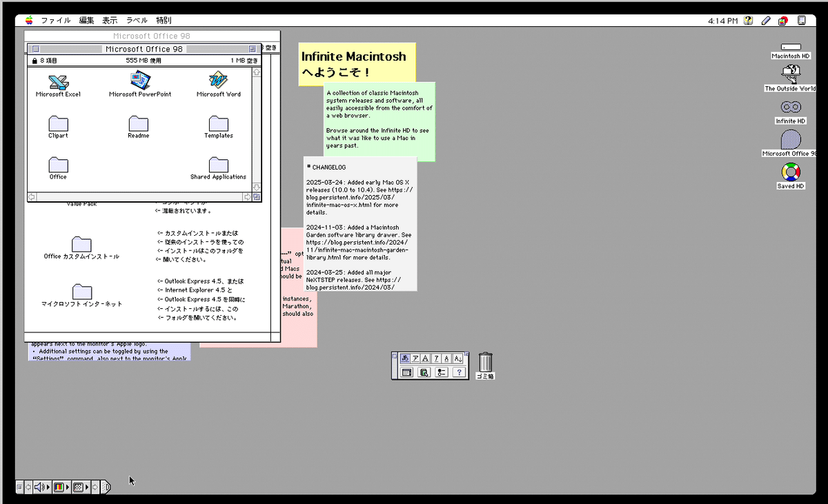Screen dimensions: 828x504
Task: Open the input palette help question button
Action: point(459,373)
